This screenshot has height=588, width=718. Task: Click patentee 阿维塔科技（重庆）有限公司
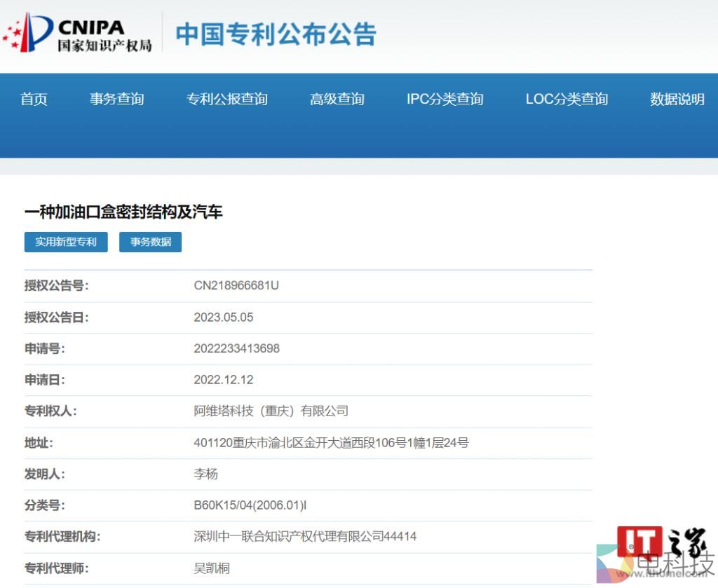[271, 411]
